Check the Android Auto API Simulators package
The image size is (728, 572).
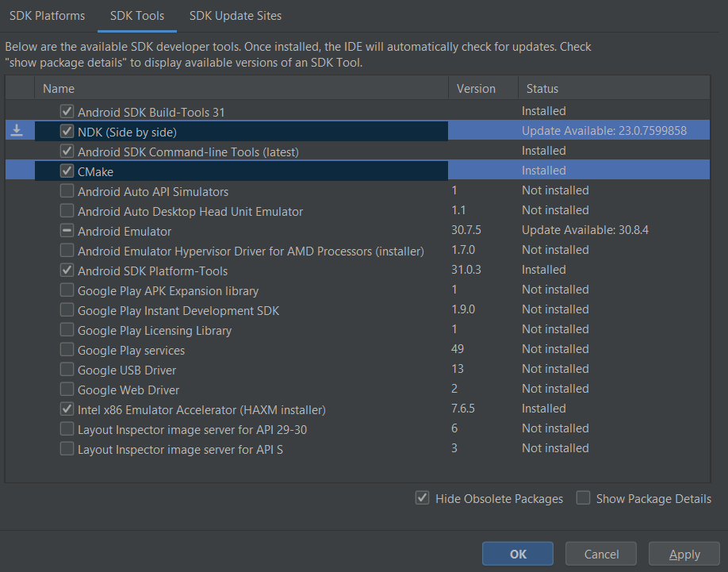tap(67, 190)
